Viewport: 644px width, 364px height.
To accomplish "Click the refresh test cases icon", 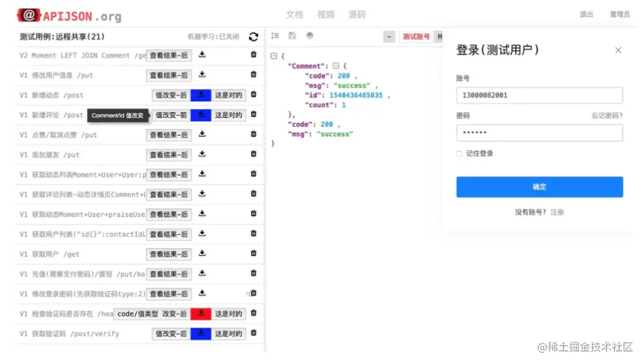I will pos(253,36).
